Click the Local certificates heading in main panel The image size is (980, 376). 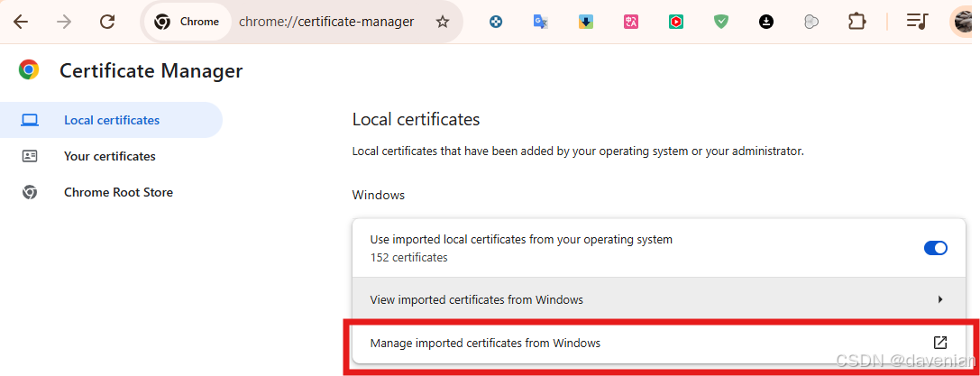click(416, 119)
